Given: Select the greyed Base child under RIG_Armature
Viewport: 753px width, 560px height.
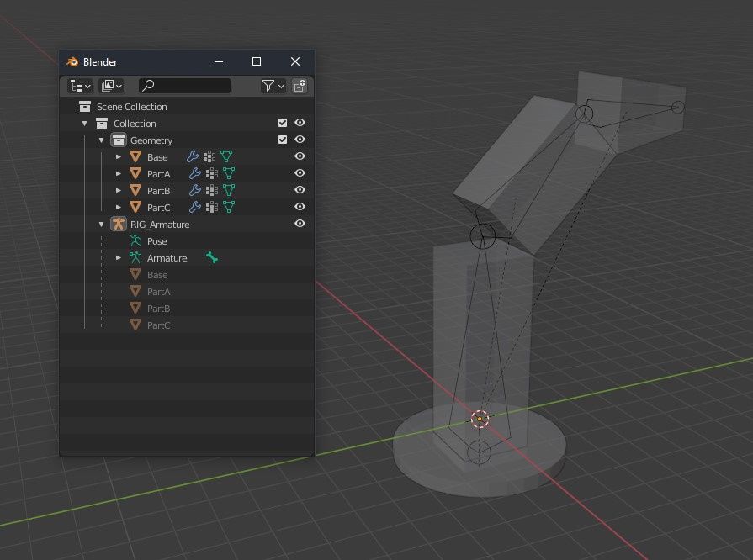Looking at the screenshot, I should (x=157, y=274).
